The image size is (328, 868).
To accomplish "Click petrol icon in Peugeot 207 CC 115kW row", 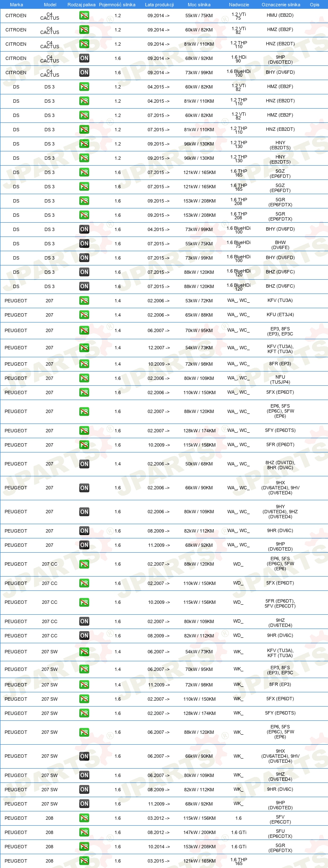I will [x=84, y=603].
